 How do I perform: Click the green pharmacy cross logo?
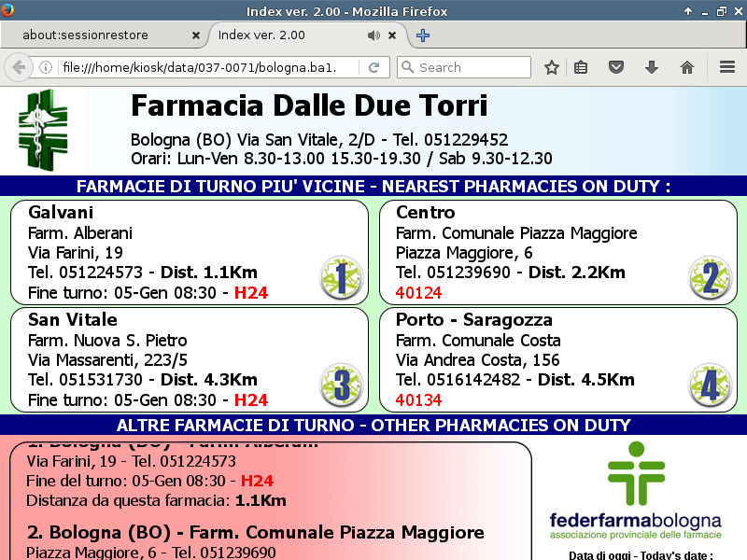43,129
